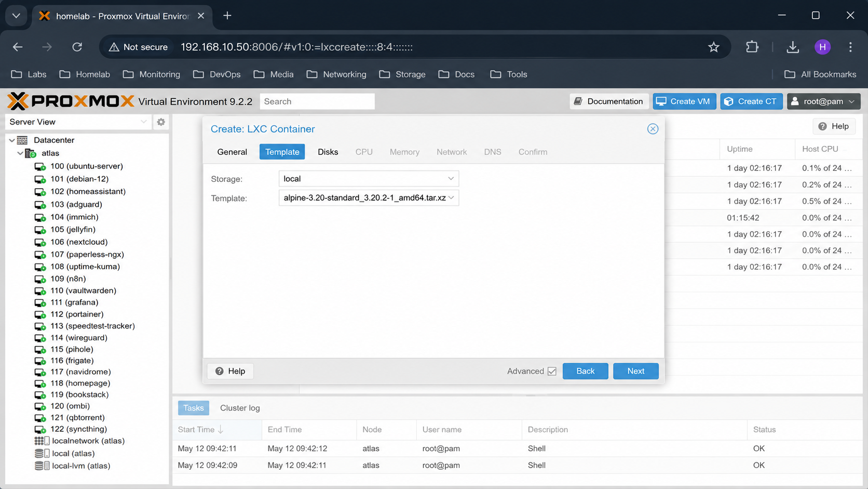868x489 pixels.
Task: Select container icon for 102 (homeassistant)
Action: [40, 192]
